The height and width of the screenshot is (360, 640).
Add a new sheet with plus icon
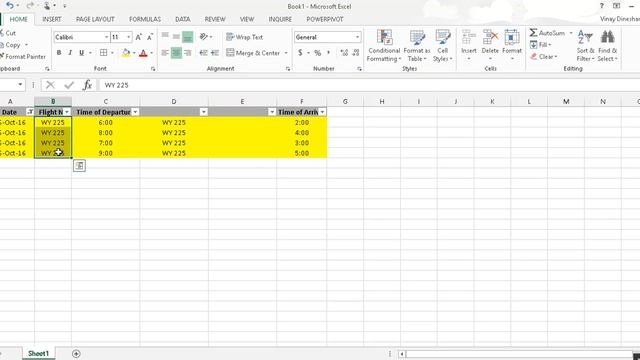tap(76, 353)
